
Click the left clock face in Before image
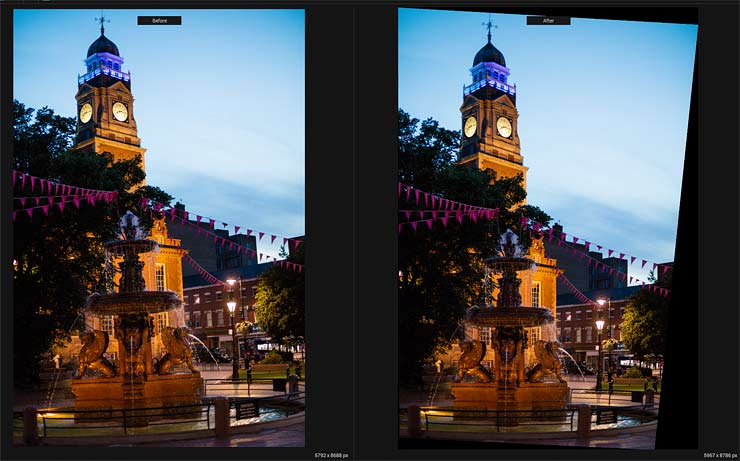pos(85,113)
